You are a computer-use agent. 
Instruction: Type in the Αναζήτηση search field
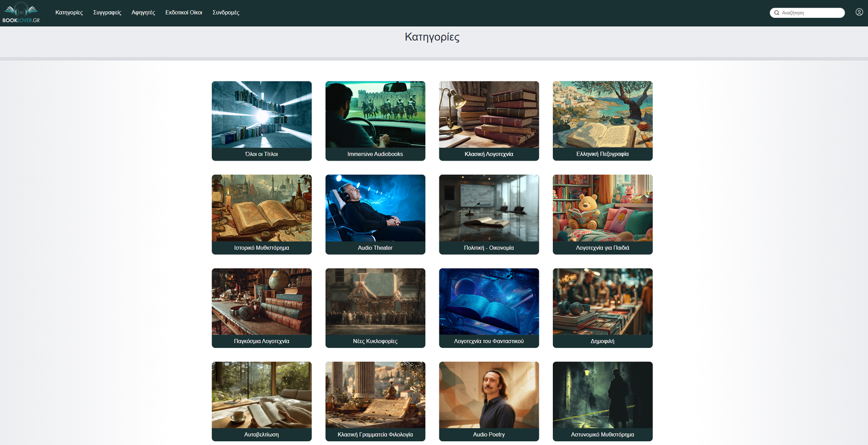(811, 12)
